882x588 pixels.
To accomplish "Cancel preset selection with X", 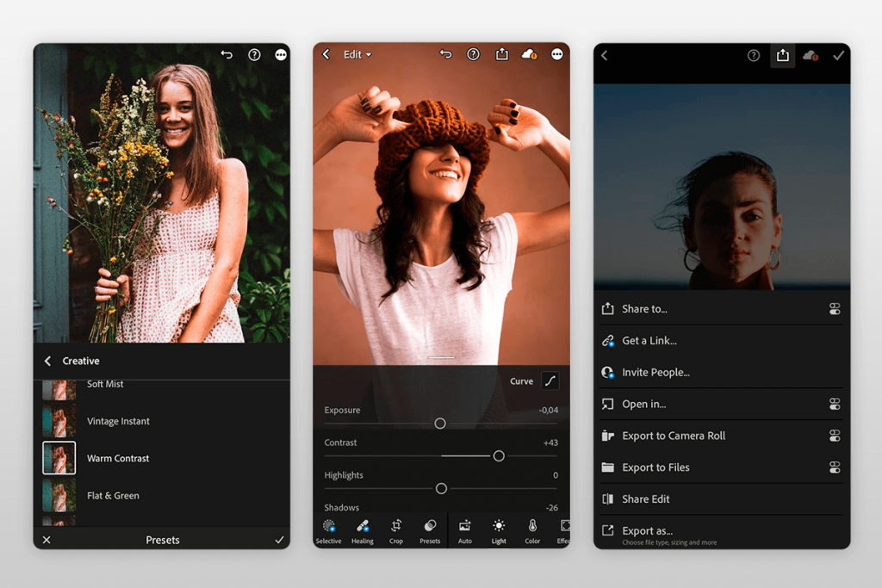I will pos(47,540).
